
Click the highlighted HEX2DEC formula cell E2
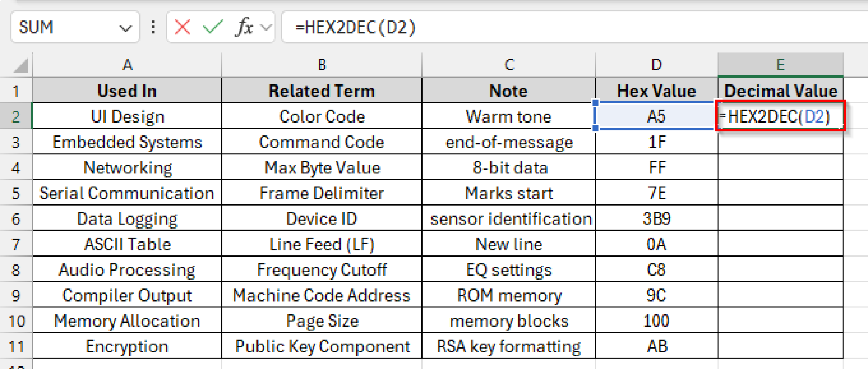780,116
